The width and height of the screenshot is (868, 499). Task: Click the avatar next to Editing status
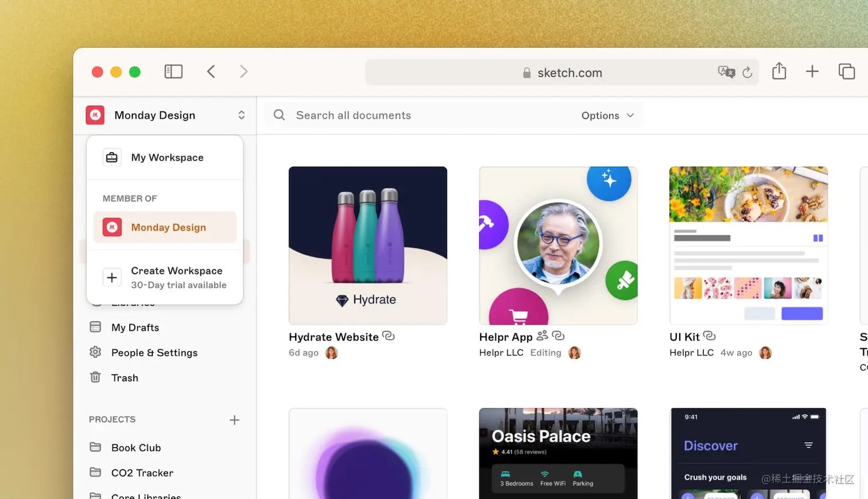coord(575,353)
